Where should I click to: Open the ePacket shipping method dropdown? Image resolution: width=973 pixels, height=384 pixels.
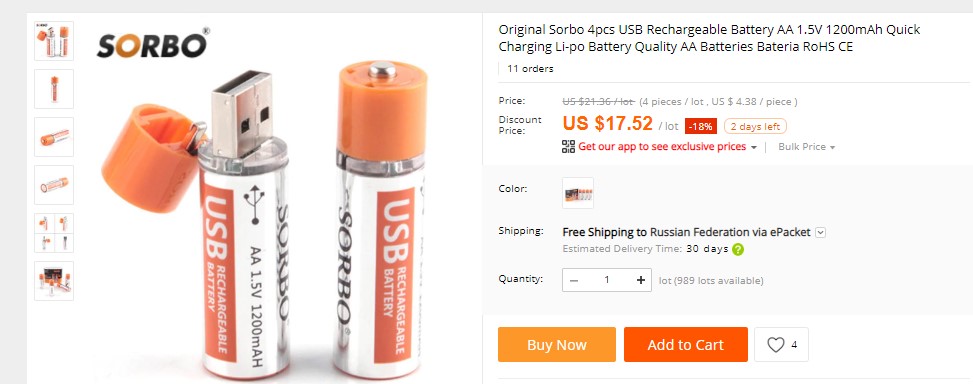point(820,233)
